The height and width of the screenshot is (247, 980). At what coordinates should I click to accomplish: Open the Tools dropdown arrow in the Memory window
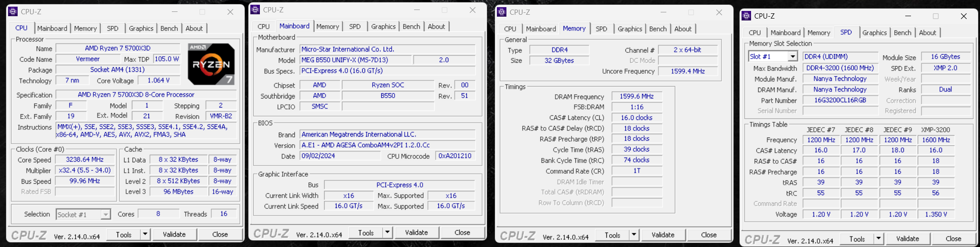click(634, 235)
